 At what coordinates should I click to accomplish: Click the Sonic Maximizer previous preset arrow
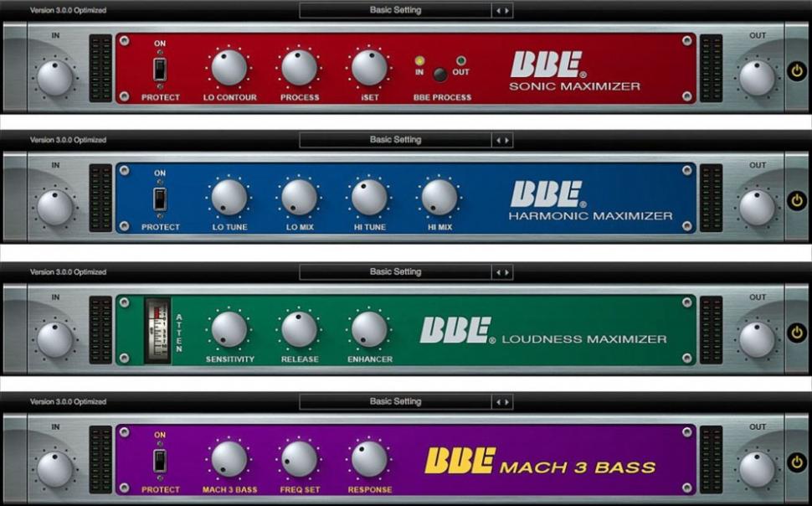point(497,10)
